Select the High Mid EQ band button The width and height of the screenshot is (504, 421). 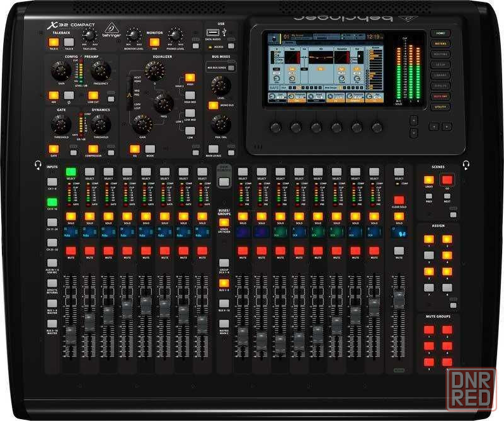(x=190, y=96)
